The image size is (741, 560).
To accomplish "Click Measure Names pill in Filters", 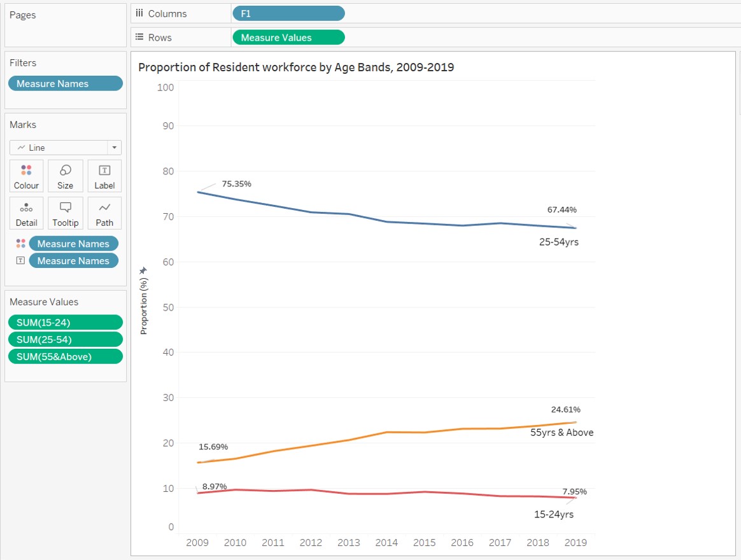I will click(65, 83).
